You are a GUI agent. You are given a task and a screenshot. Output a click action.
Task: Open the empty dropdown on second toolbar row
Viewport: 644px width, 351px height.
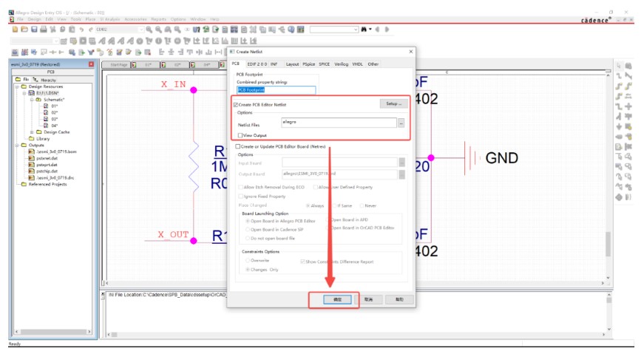[x=55, y=41]
